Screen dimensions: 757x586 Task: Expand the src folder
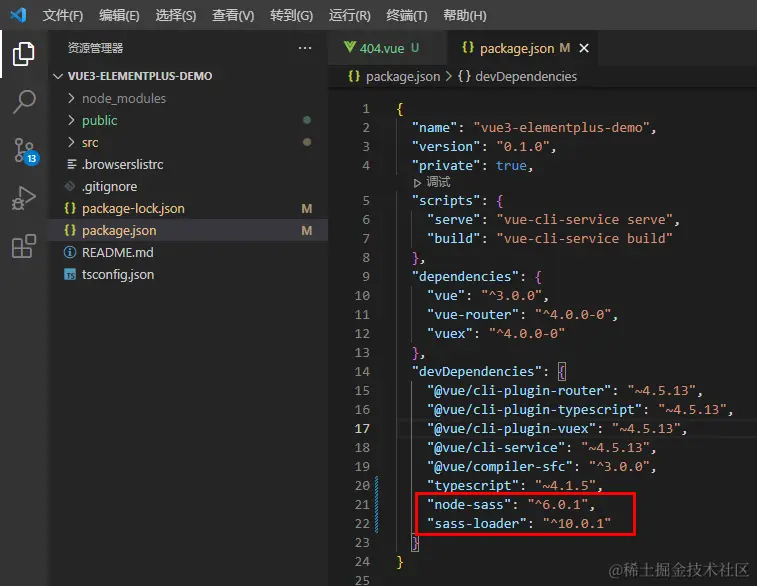click(188, 142)
